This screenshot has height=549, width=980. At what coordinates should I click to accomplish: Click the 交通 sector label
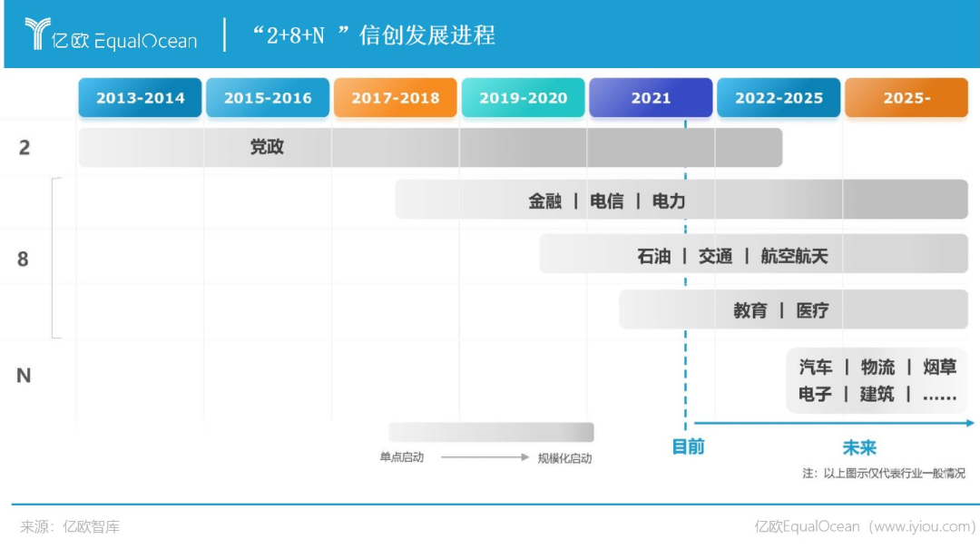click(x=715, y=257)
